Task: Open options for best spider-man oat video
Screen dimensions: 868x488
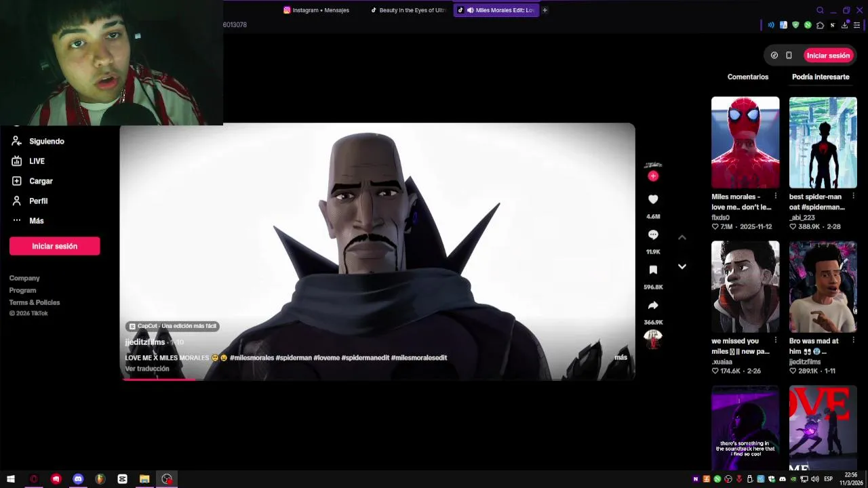Action: (x=854, y=197)
